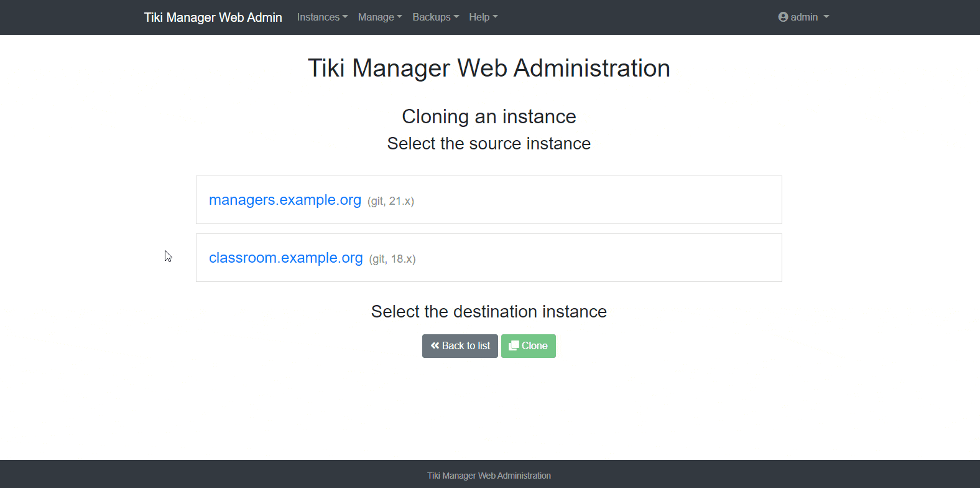Expand the admin user menu

[x=803, y=17]
